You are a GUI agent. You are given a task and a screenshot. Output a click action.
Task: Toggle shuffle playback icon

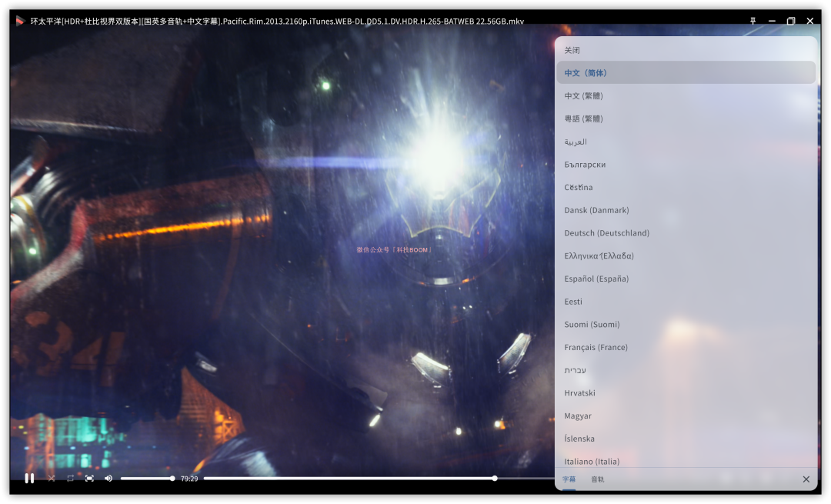click(x=52, y=479)
